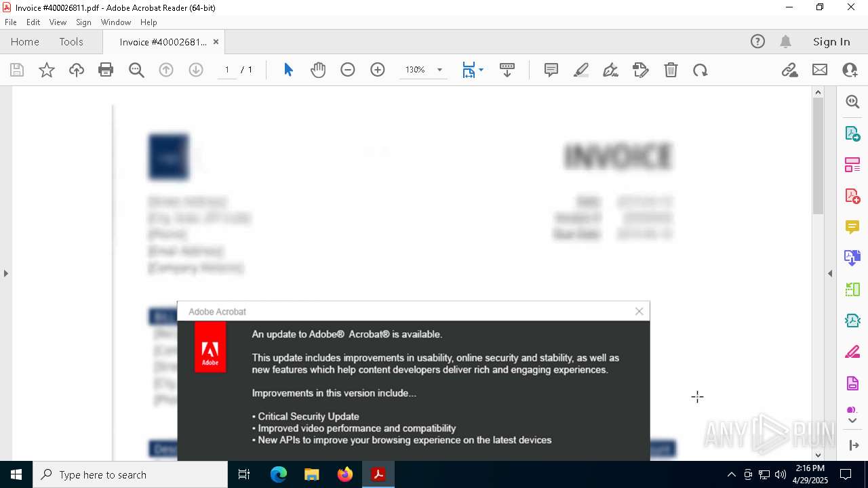Launch Firefox from taskbar
Screen dimensions: 868x488
(345, 474)
